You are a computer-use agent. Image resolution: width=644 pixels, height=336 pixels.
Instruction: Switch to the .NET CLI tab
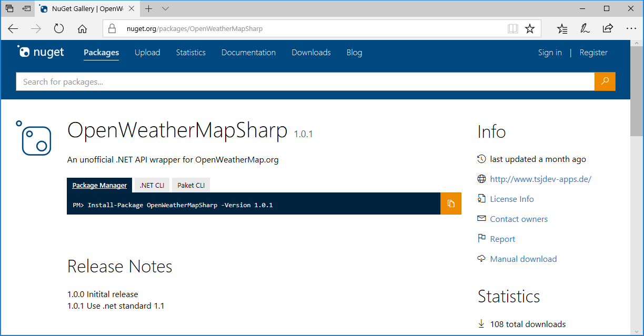click(x=152, y=185)
